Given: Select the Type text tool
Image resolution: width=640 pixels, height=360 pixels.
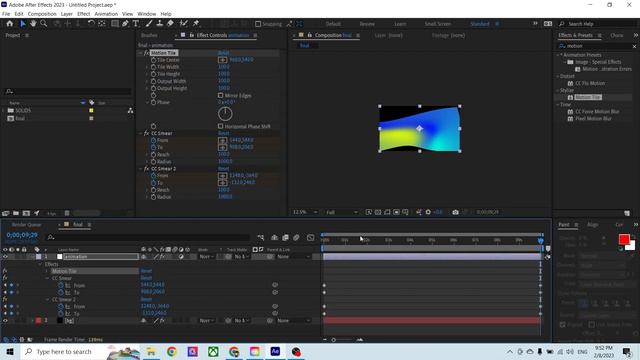Looking at the screenshot, I should pos(136,24).
